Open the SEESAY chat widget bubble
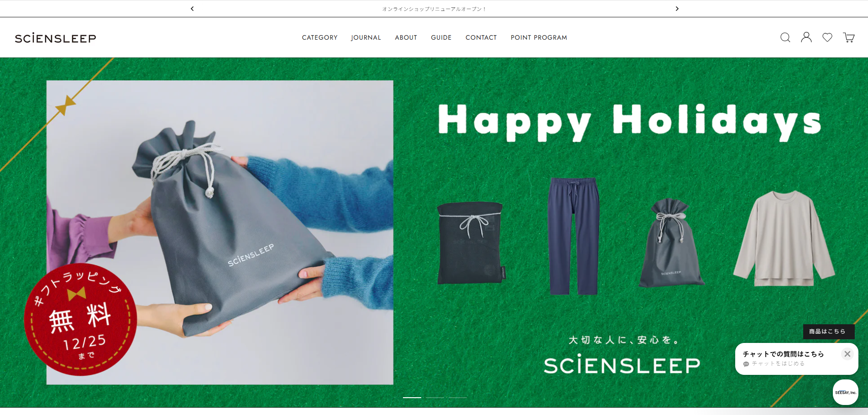Image resolution: width=868 pixels, height=415 pixels. coord(846,392)
